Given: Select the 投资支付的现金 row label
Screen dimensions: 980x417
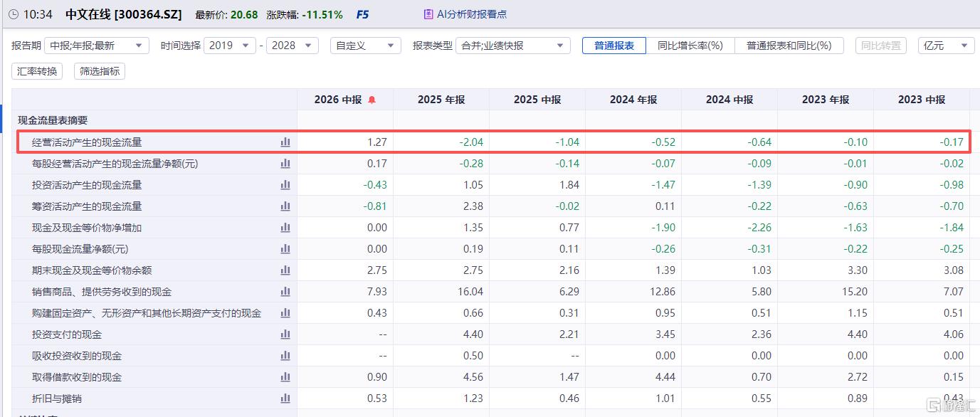Looking at the screenshot, I should [67, 334].
